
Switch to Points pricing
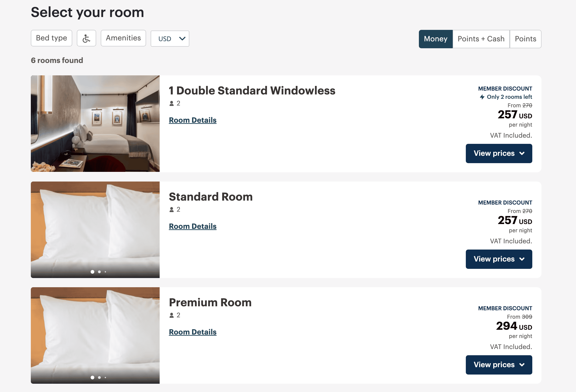pos(525,39)
